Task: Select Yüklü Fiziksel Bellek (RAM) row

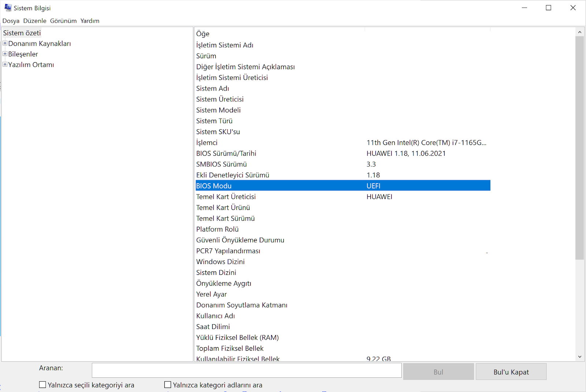Action: coord(343,337)
